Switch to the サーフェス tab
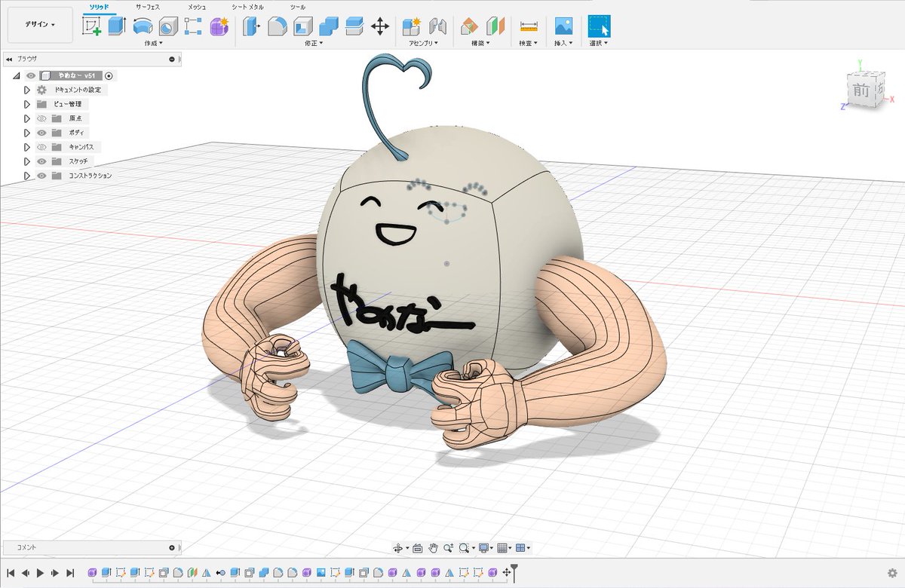Viewport: 905px width, 588px height. (148, 6)
